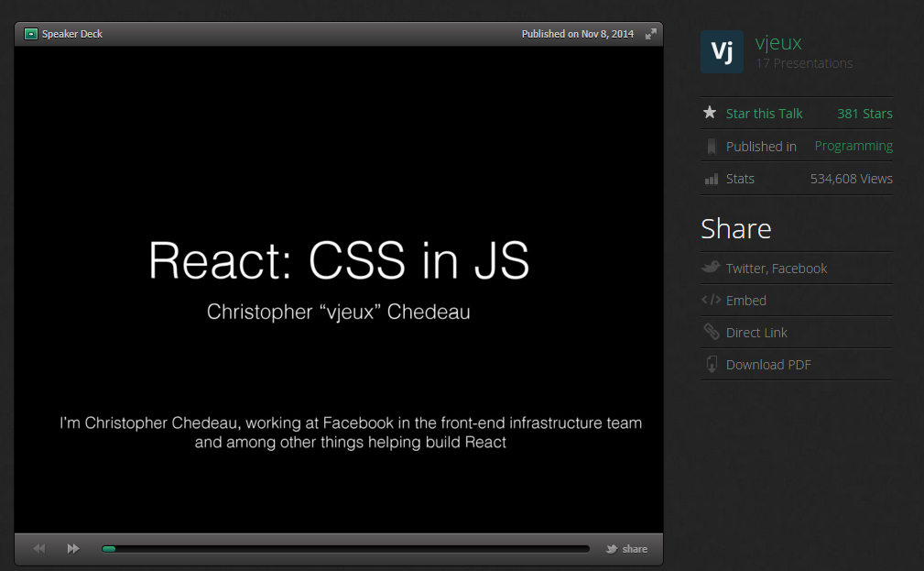The height and width of the screenshot is (571, 924).
Task: Click the Published in label
Action: (761, 147)
